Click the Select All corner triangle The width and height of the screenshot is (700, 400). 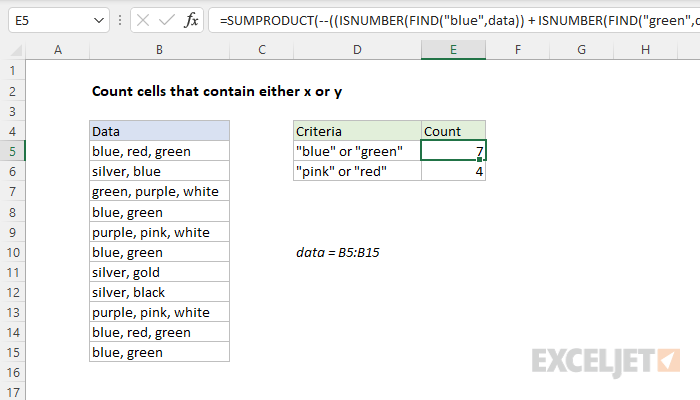click(x=11, y=50)
